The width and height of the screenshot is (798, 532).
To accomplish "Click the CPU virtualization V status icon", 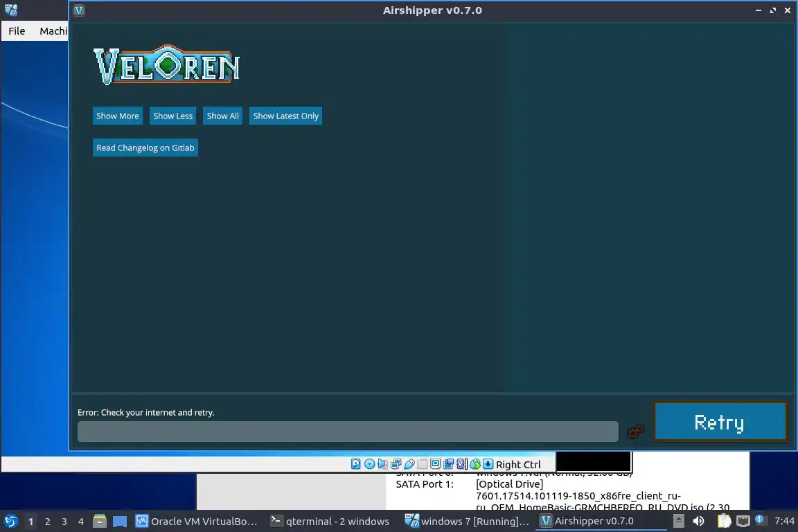I will [461, 464].
